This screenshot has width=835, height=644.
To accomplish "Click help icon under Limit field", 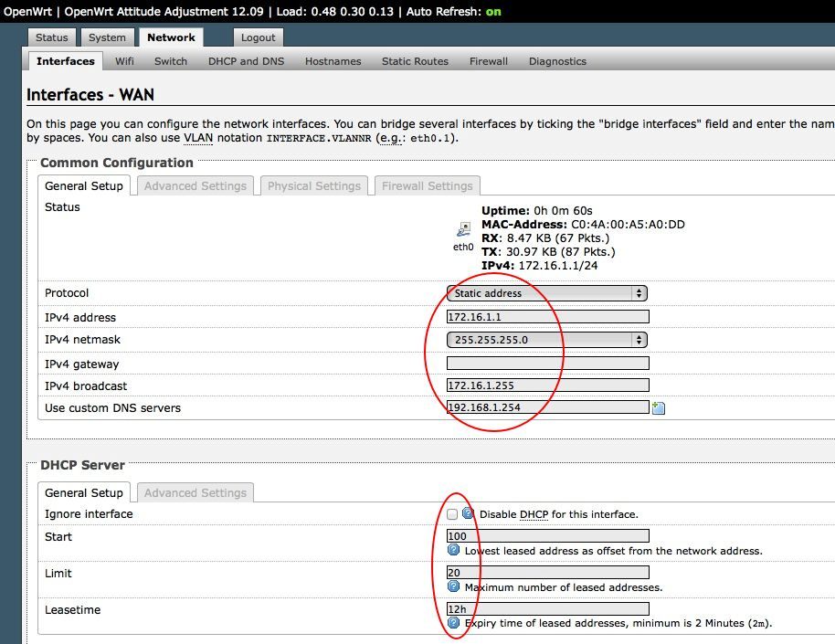I will [x=453, y=586].
